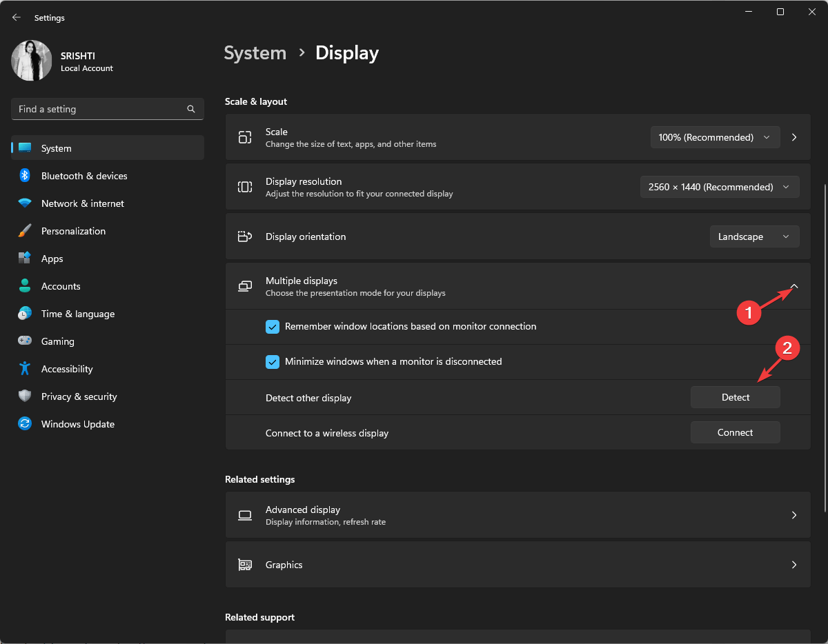The height and width of the screenshot is (644, 828).
Task: Click Connect for a wireless display
Action: (735, 432)
